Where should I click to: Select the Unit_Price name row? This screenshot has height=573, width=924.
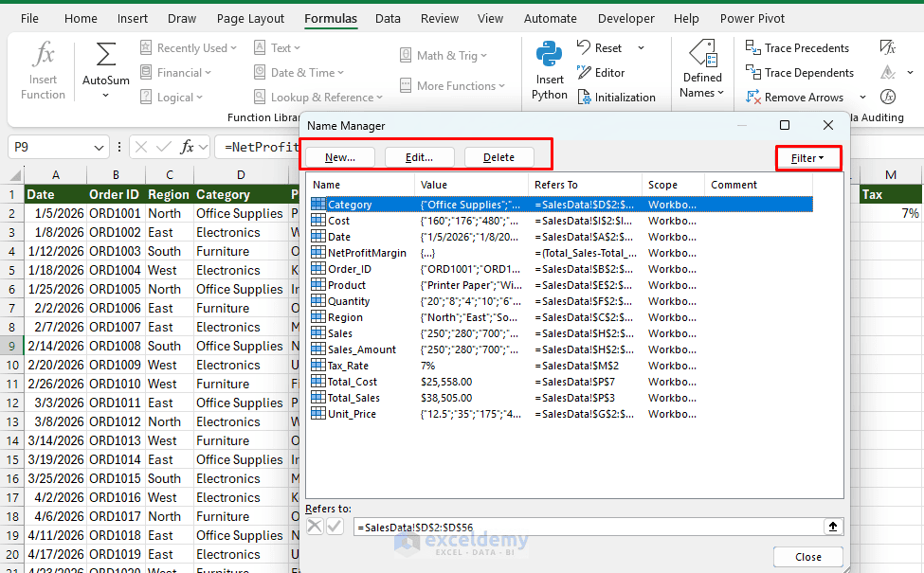(562, 413)
